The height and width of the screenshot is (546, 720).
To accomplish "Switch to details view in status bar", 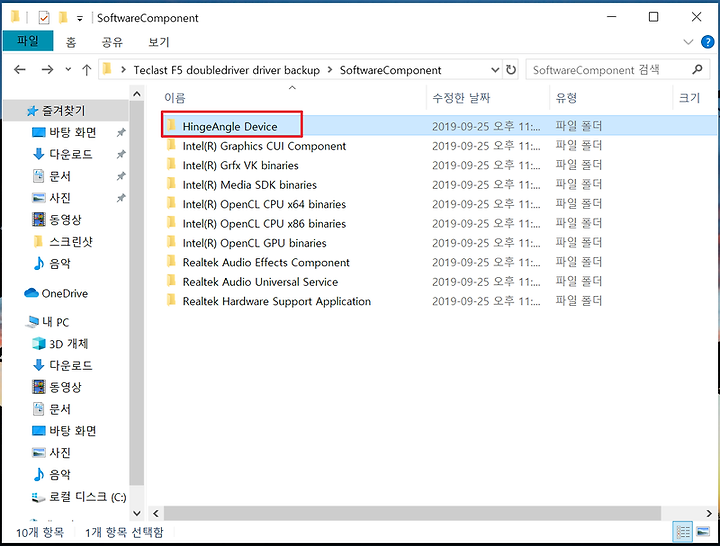I will click(683, 532).
